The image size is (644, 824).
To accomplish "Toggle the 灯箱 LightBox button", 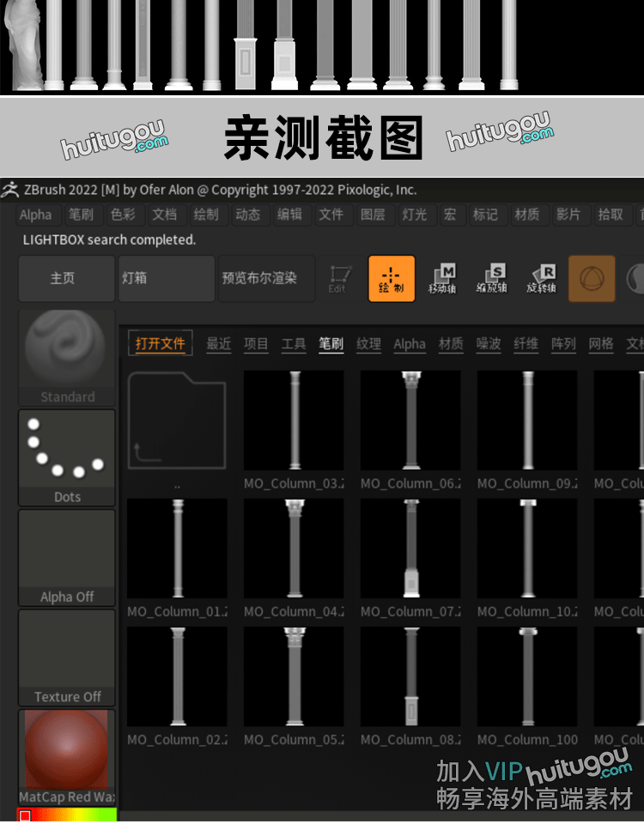I will click(167, 278).
